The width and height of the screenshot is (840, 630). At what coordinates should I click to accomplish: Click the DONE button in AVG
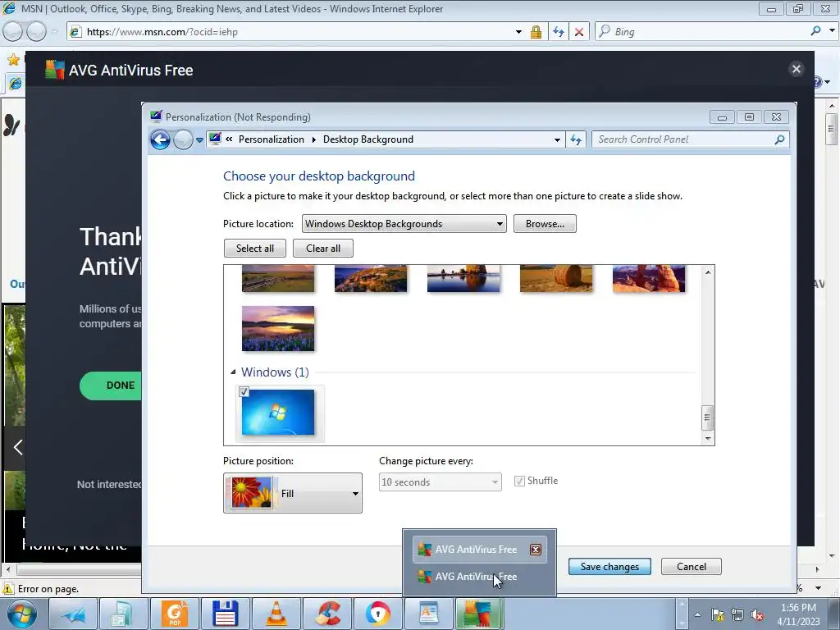click(x=112, y=386)
